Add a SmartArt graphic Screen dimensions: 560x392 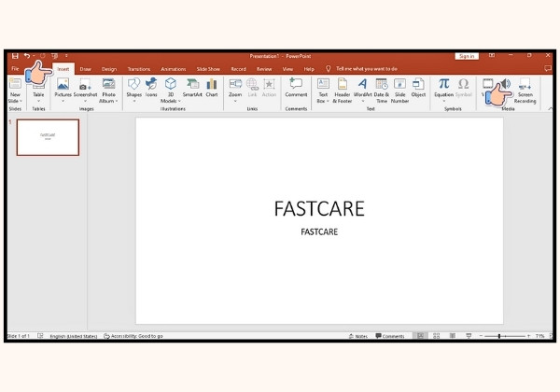pos(192,88)
